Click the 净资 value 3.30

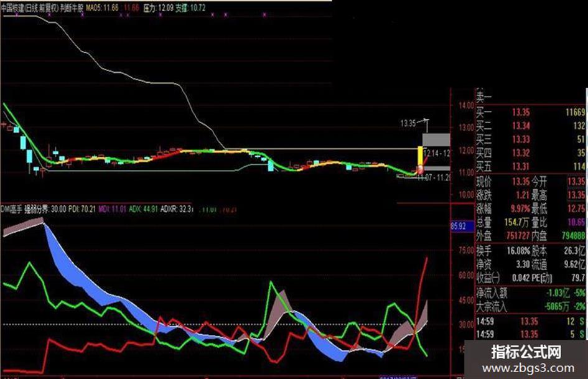click(523, 264)
